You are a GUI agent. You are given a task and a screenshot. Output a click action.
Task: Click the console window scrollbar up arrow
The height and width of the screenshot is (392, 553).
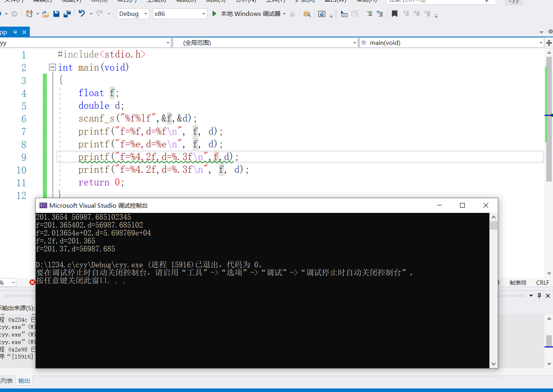click(494, 217)
